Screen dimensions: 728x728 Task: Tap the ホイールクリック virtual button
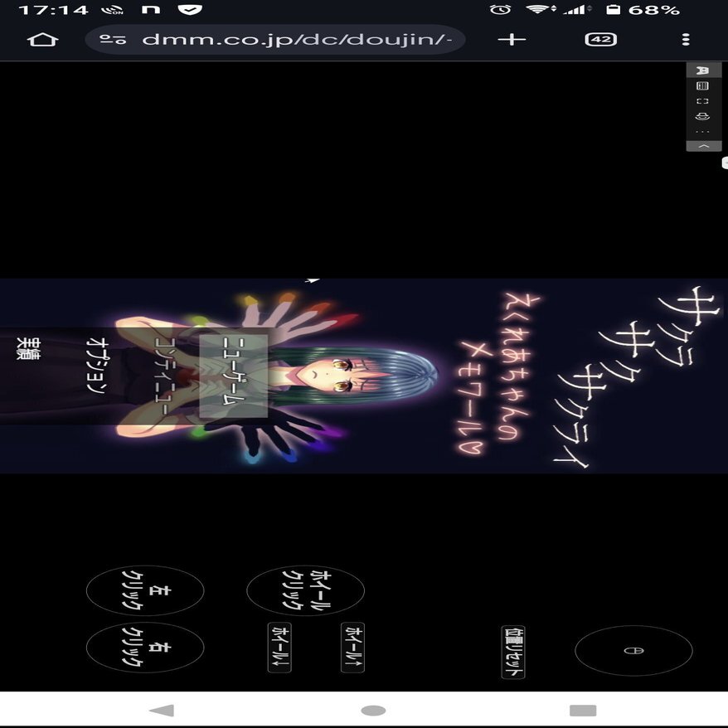(x=305, y=590)
